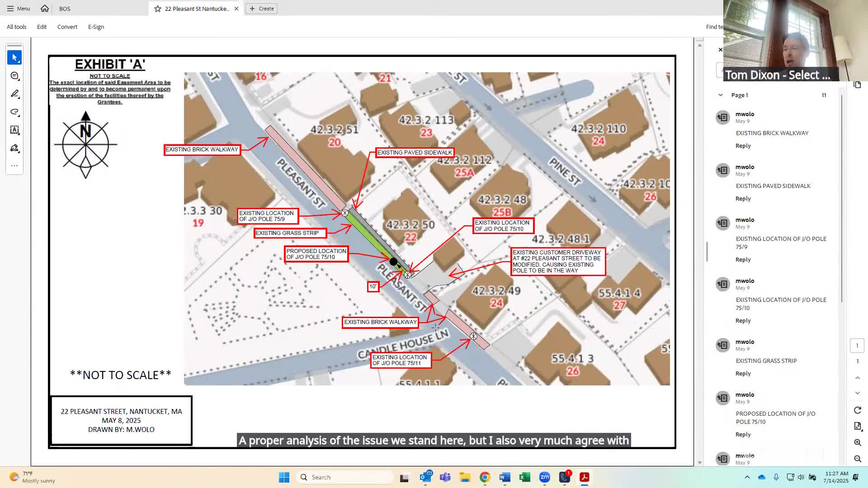Open All tools panel
Screen dimensions: 868x488
pyautogui.click(x=17, y=27)
